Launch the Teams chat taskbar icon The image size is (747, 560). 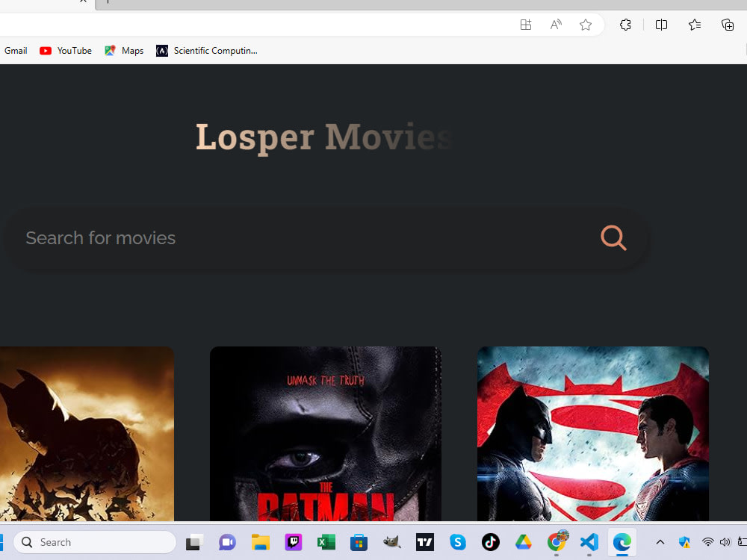(x=227, y=542)
